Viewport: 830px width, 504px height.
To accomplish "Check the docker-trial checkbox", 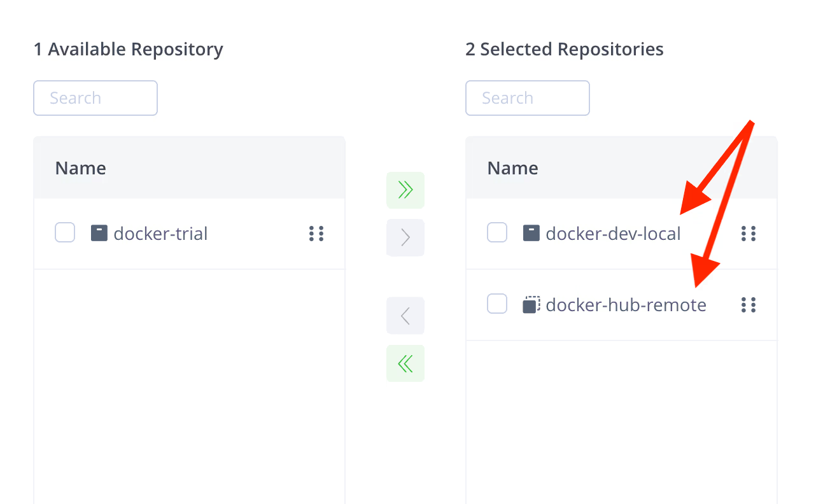I will [65, 233].
